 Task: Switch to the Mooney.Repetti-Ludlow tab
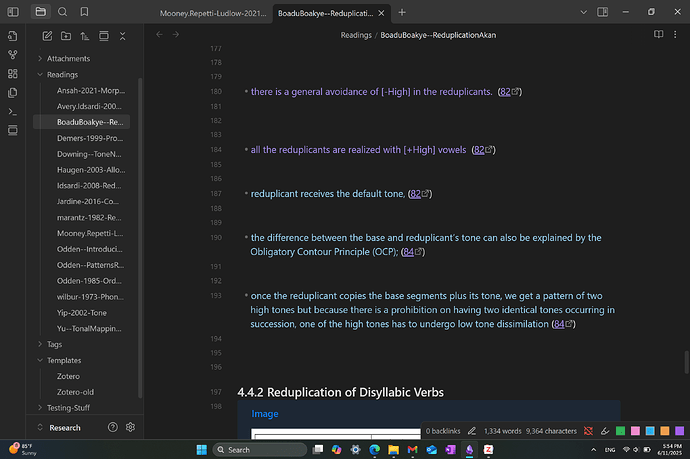(x=213, y=13)
